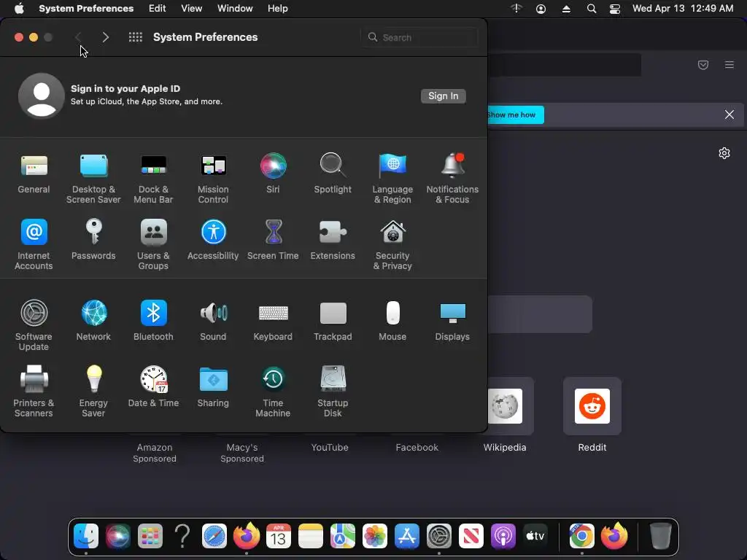Click the Pocket icon in Firefox toolbar

[703, 64]
